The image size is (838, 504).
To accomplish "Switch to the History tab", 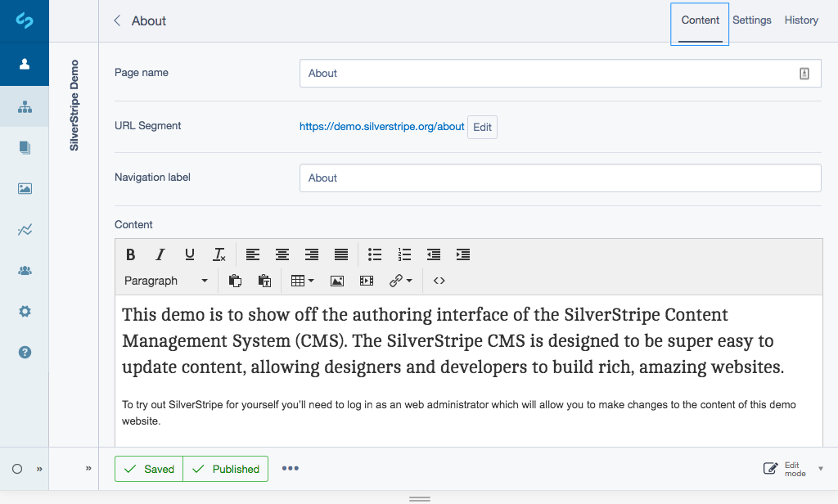I will [800, 20].
